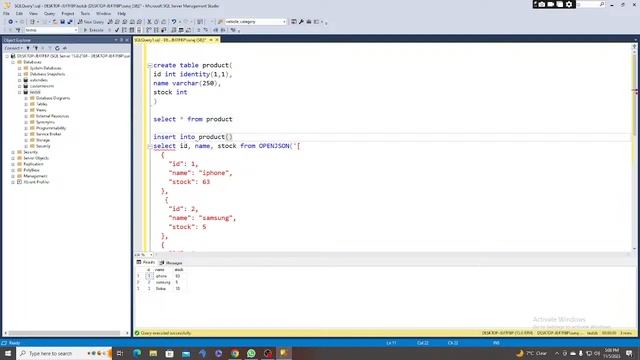The width and height of the screenshot is (640, 360).
Task: Expand the Database Snapshots node
Action: click(x=20, y=74)
